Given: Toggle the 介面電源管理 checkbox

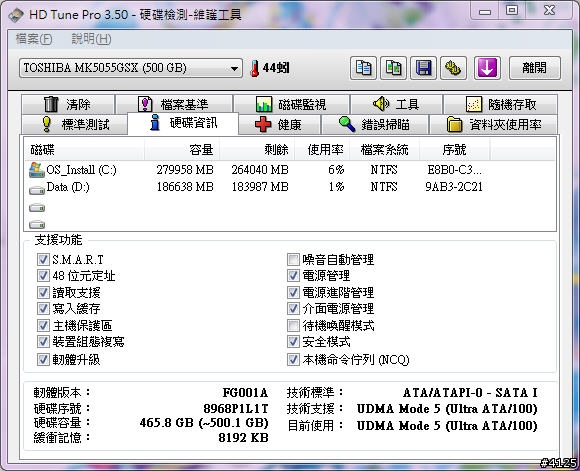Looking at the screenshot, I should [x=293, y=308].
